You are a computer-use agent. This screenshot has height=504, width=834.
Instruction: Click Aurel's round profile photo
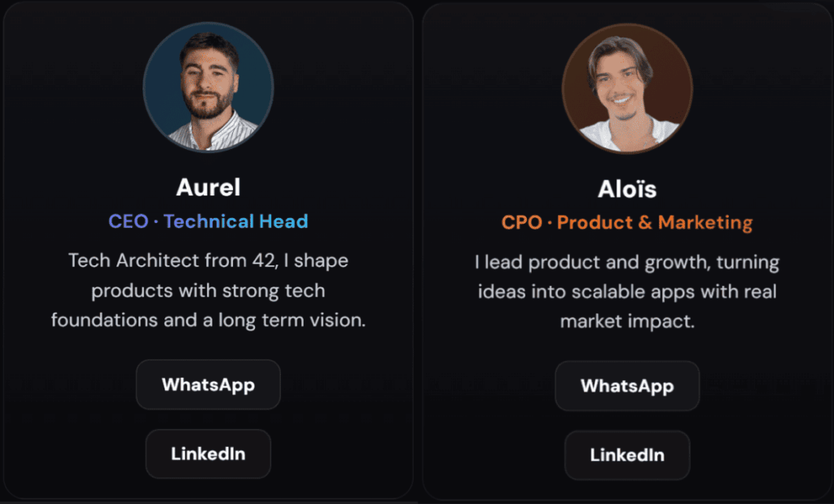pyautogui.click(x=208, y=87)
